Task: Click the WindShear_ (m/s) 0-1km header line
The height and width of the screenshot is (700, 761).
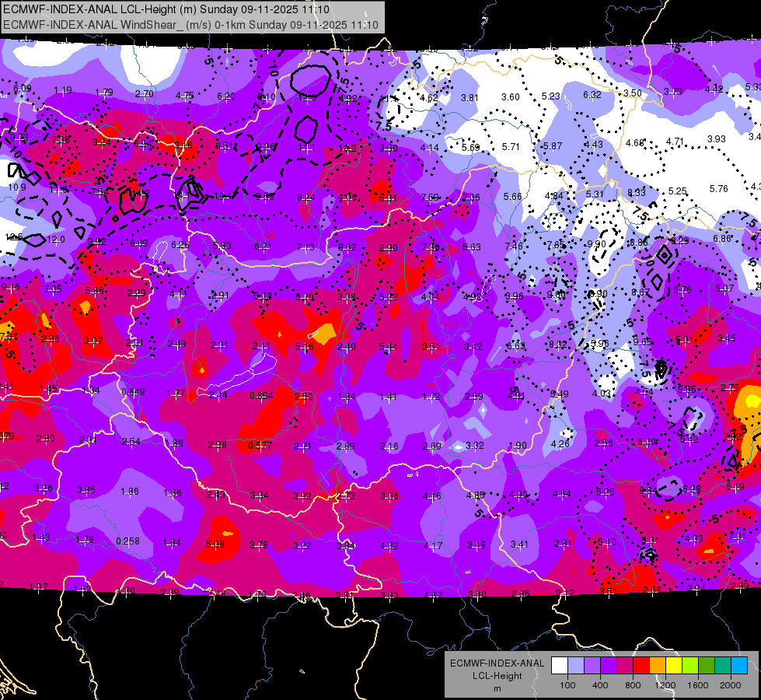Action: [190, 25]
